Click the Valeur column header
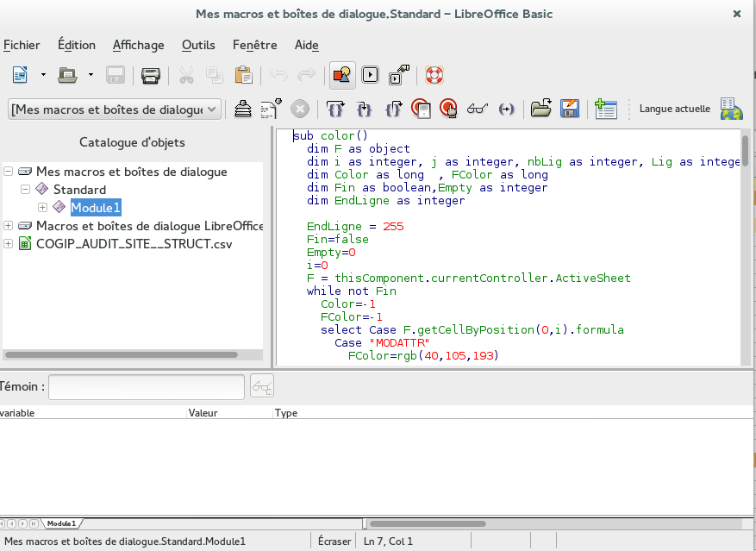Viewport: 756px width, 551px height. point(229,413)
